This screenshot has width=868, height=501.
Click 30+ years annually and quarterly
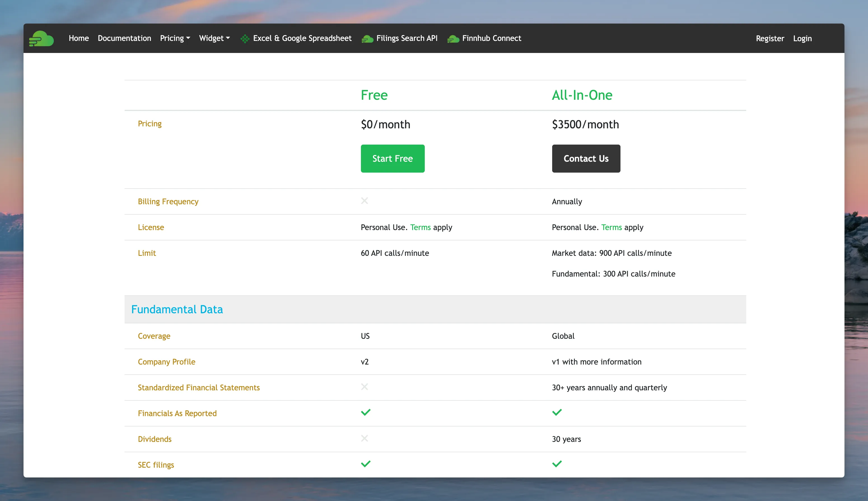click(x=609, y=388)
